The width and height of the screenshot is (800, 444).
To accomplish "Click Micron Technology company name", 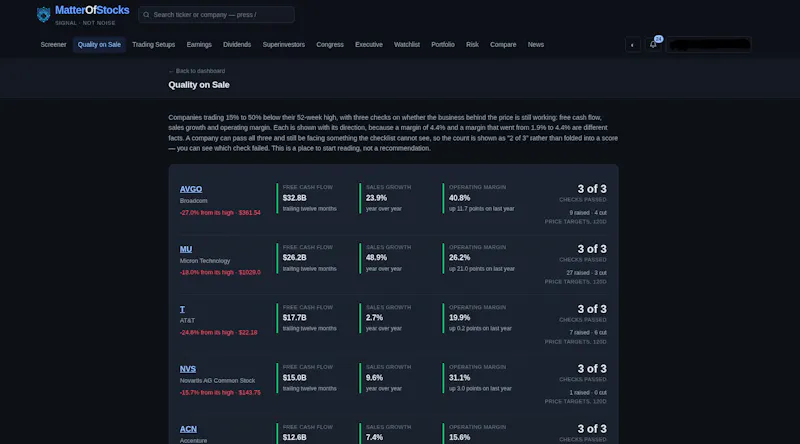I will point(205,261).
